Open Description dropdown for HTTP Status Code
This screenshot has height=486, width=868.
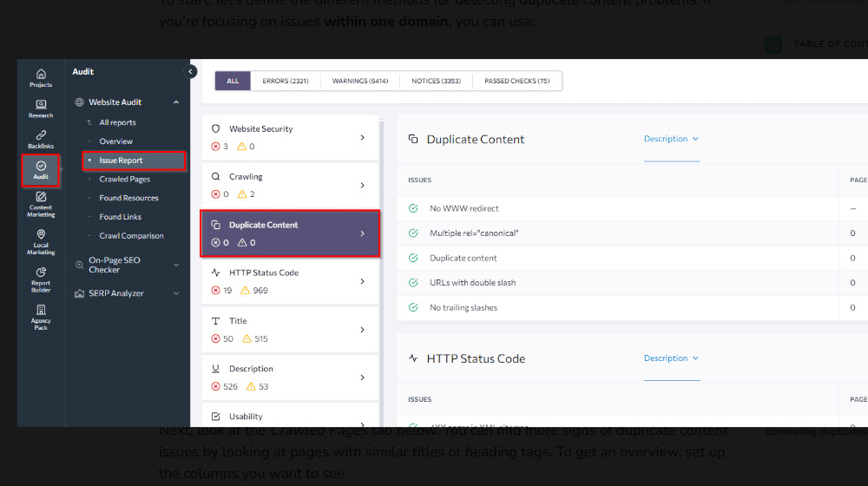coord(671,358)
